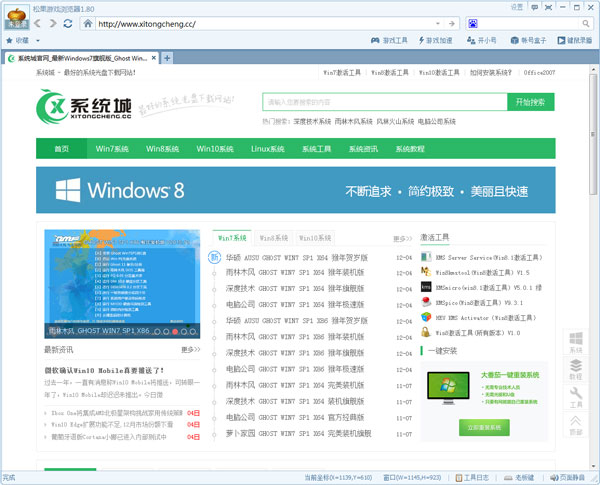Image resolution: width=600 pixels, height=485 pixels.
Task: Open 系统教程 in the green navigation bar
Action: click(410, 149)
